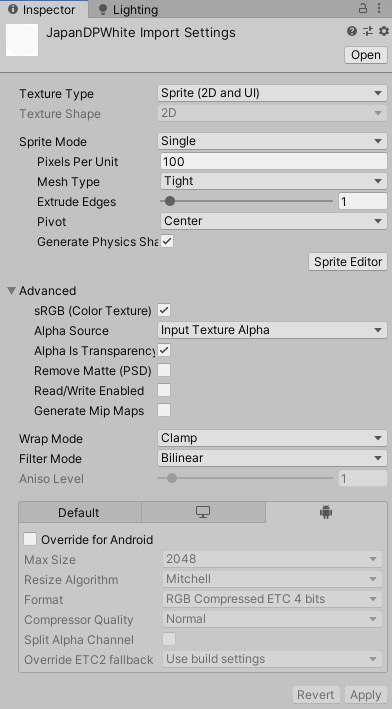This screenshot has width=392, height=709.
Task: Open the Filter Mode dropdown
Action: tap(272, 458)
